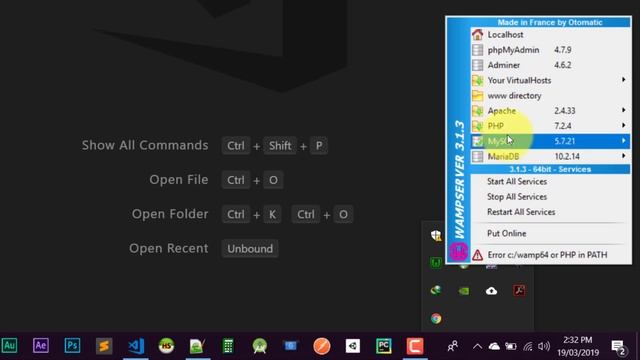Open clock showing 2:32 PM 19/03/2019

578,346
